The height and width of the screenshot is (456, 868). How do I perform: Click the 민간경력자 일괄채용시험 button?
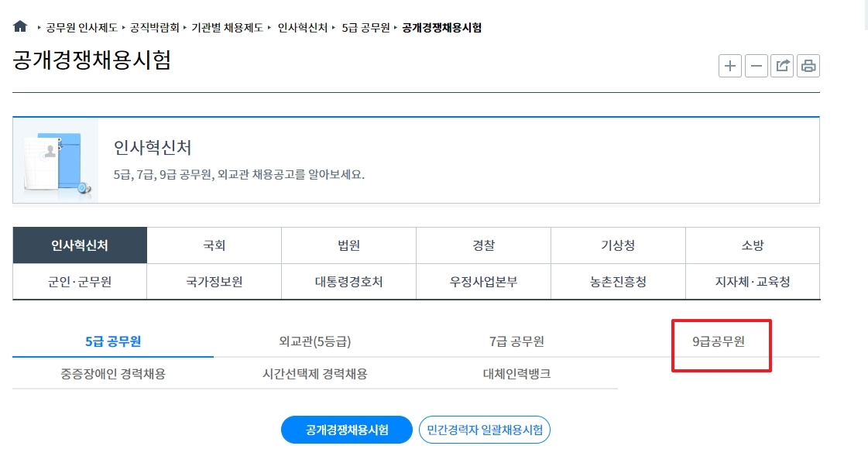pos(485,429)
